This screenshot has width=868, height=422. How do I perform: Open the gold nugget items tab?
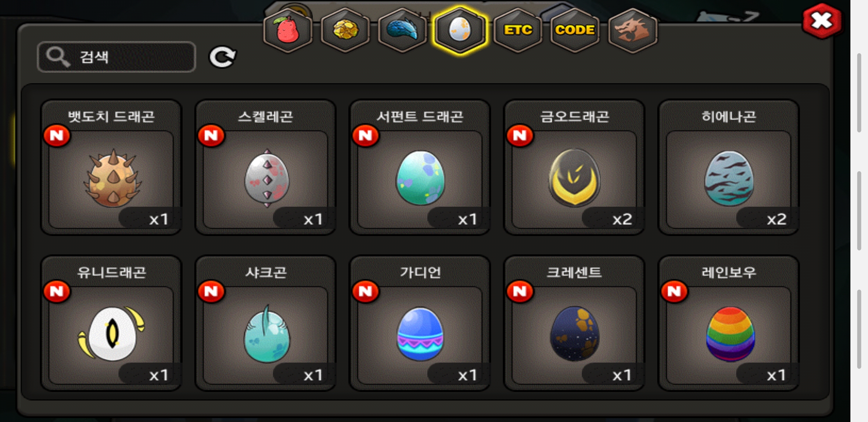click(x=345, y=30)
